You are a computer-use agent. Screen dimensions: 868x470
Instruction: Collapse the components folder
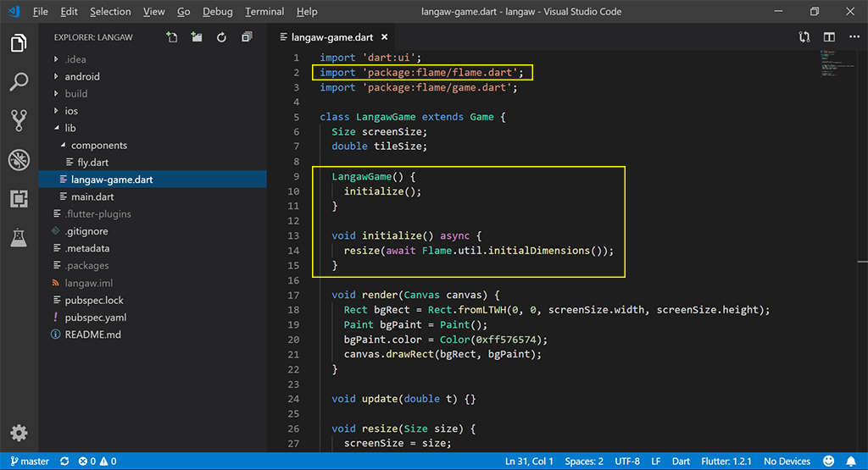click(98, 146)
